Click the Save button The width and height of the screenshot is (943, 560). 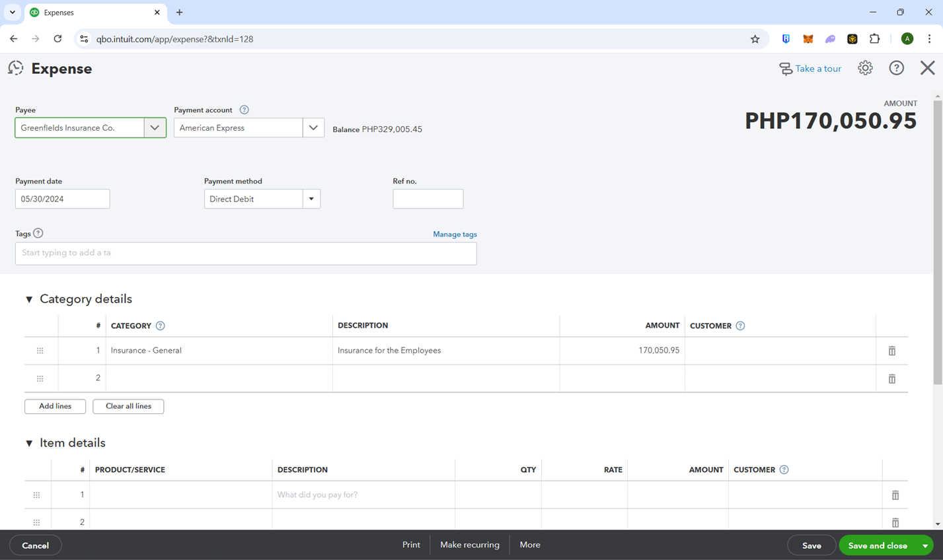811,545
